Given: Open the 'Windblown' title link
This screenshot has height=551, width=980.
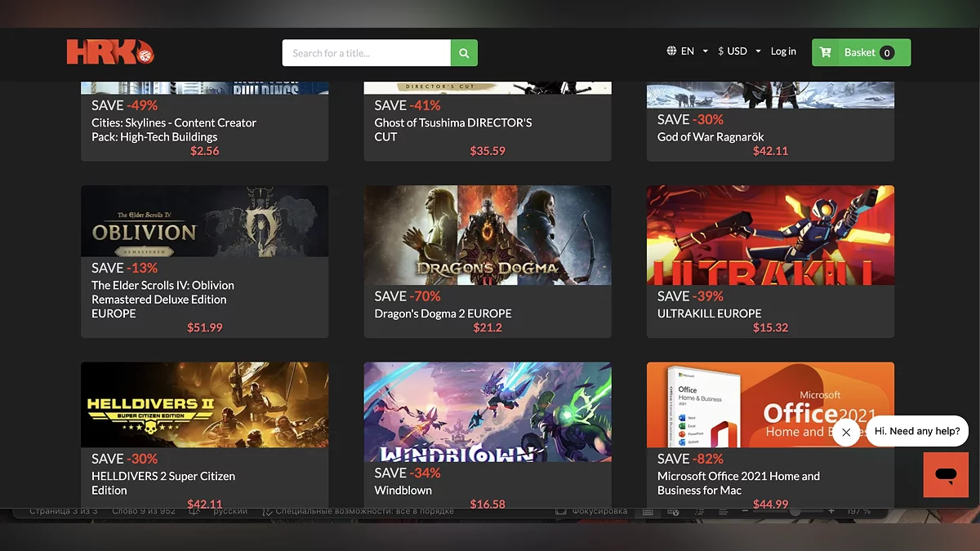Looking at the screenshot, I should pos(403,491).
